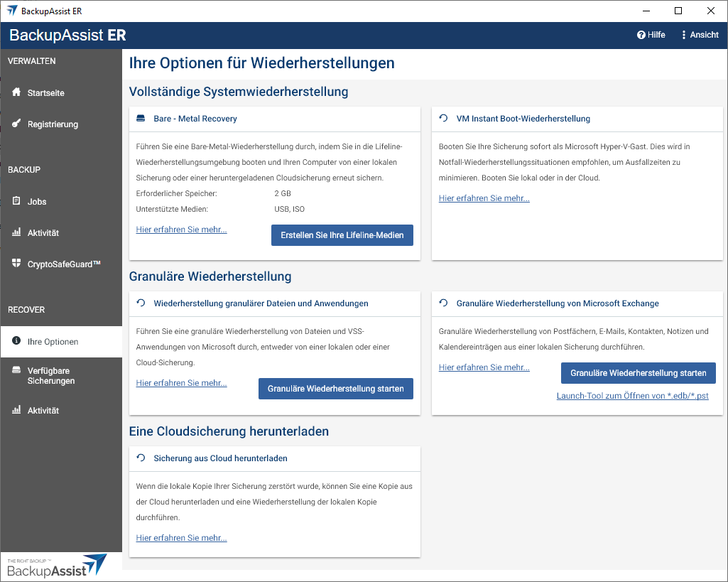Follow learn more link under VM Instant Boot
Image resolution: width=728 pixels, height=582 pixels.
[x=484, y=198]
